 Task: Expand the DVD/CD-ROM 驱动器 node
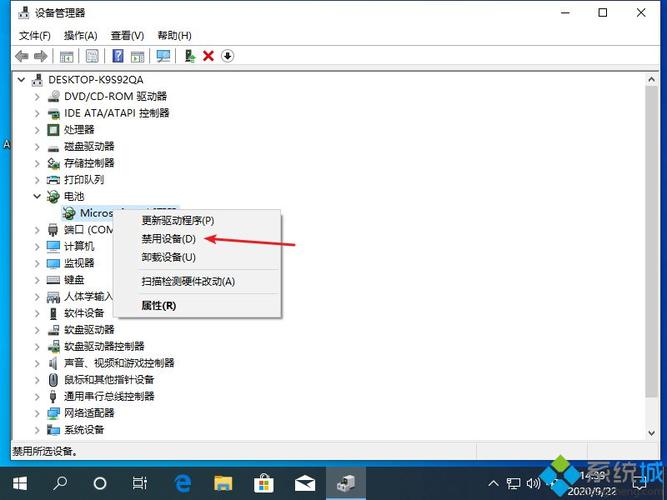coord(37,97)
